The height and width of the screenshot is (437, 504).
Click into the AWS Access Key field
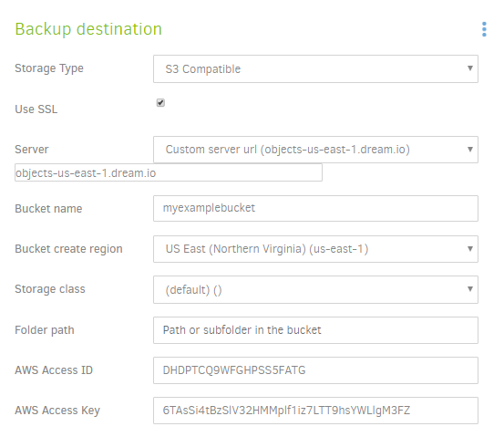[x=315, y=411]
